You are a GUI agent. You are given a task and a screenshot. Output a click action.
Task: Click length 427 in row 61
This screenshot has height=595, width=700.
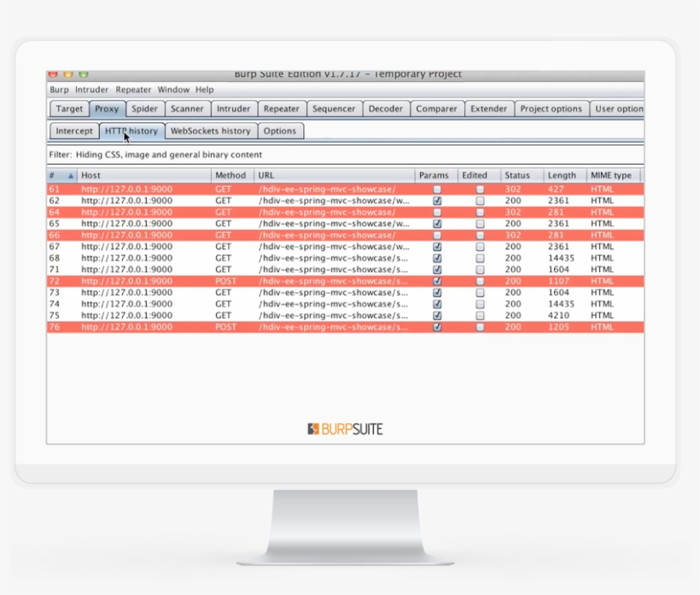tap(556, 190)
